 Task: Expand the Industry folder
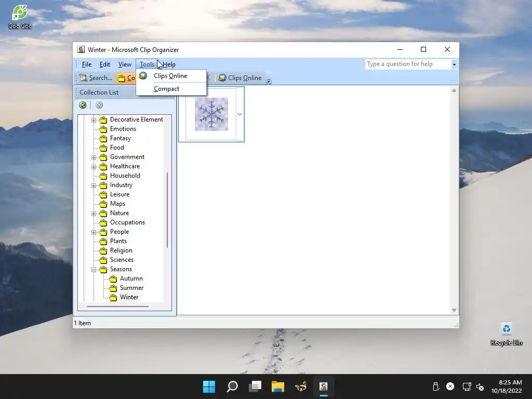(94, 185)
